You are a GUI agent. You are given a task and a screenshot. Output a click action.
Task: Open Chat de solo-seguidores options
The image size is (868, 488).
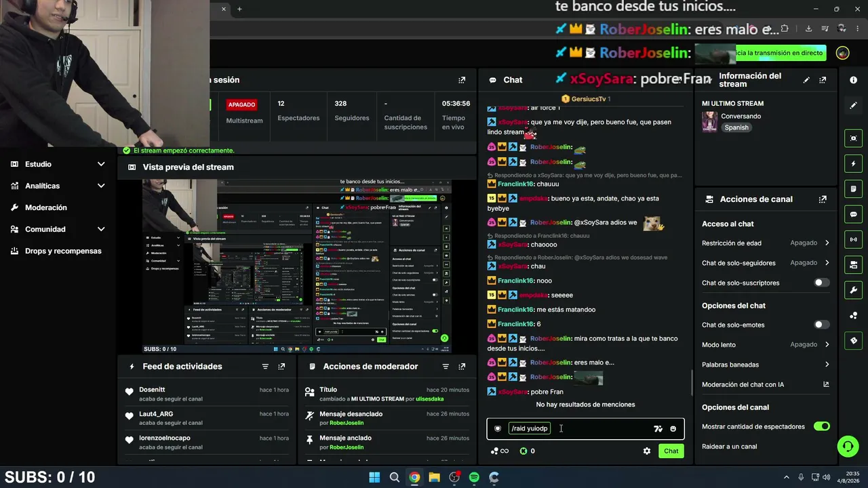pyautogui.click(x=766, y=262)
